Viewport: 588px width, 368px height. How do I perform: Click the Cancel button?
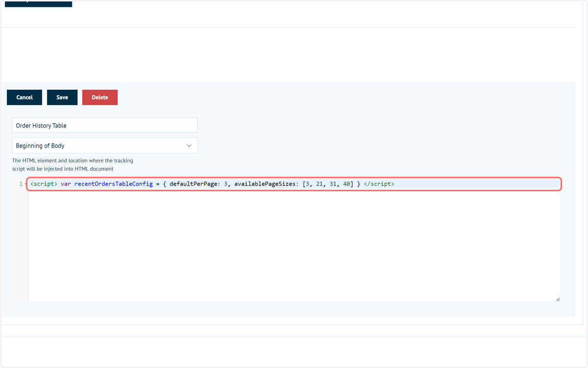(24, 97)
